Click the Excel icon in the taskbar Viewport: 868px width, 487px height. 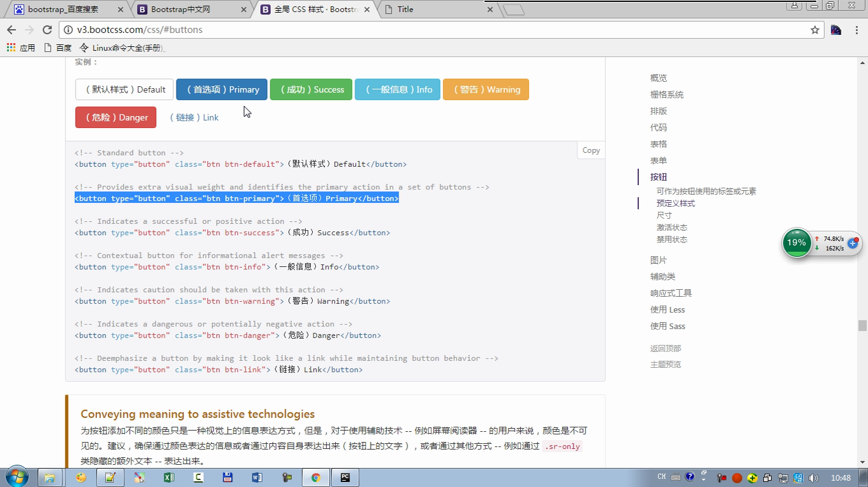pos(169,477)
